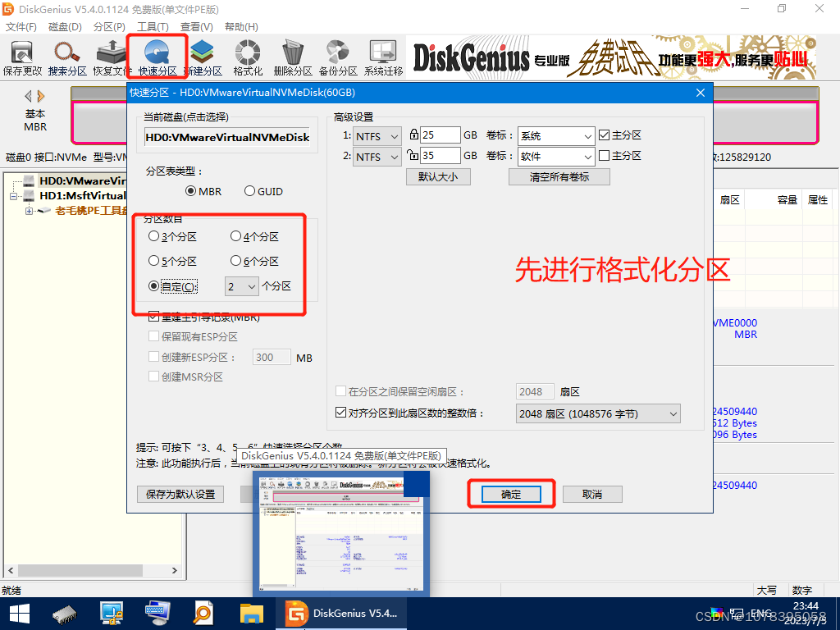Click the Cancel (取消) button
Screen dimensions: 840x630
pyautogui.click(x=592, y=494)
